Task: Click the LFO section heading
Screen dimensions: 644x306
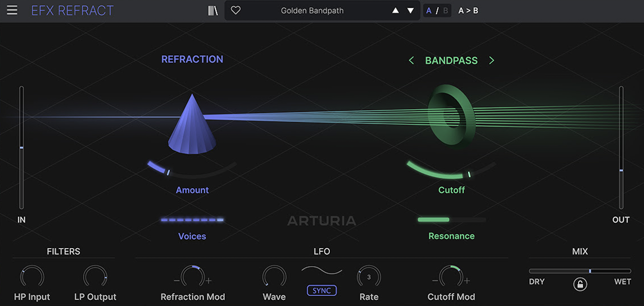Action: point(322,251)
